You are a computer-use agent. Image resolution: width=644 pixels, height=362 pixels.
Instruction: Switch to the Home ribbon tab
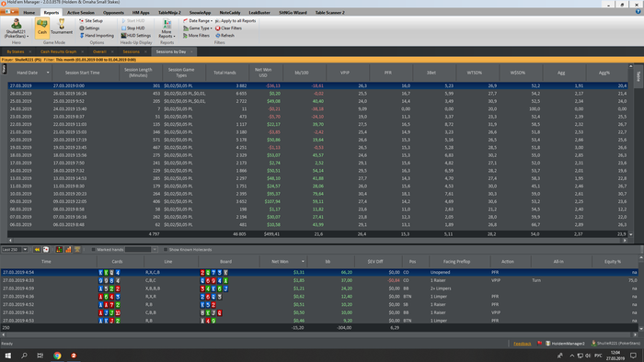click(x=29, y=13)
